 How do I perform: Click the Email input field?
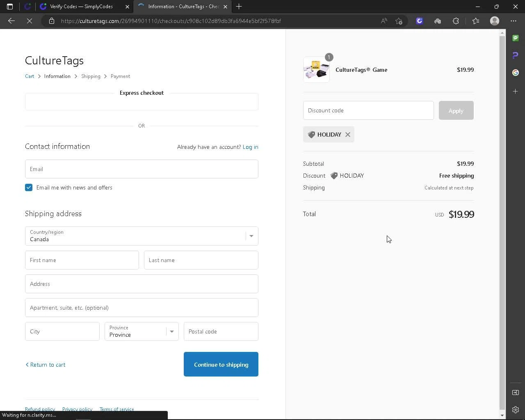[x=142, y=169]
